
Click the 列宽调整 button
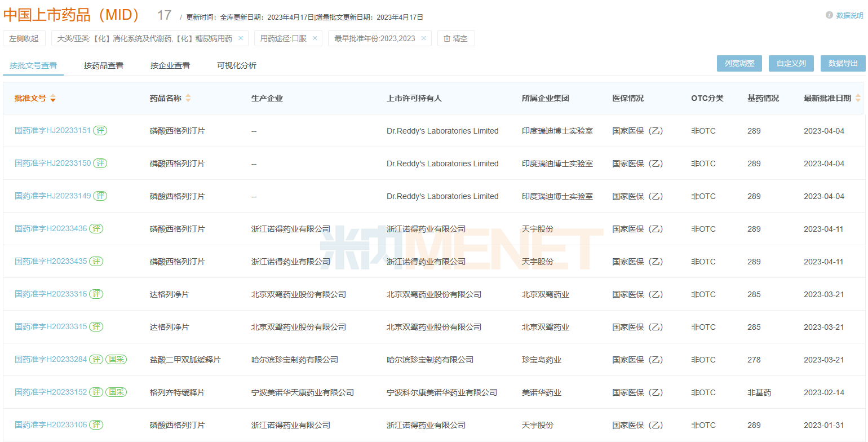[x=739, y=64]
